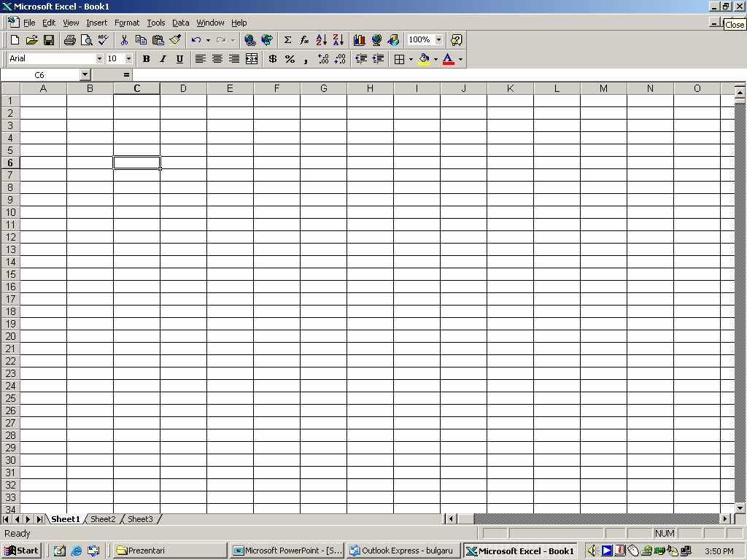Viewport: 747px width, 560px height.
Task: Expand the Name Box dropdown arrow
Action: click(x=85, y=75)
